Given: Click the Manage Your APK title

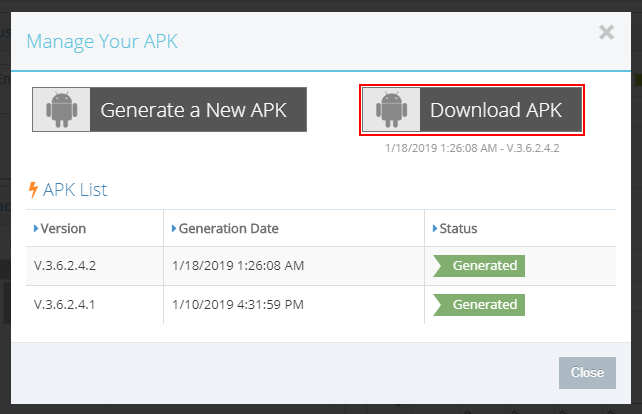Looking at the screenshot, I should (x=102, y=41).
